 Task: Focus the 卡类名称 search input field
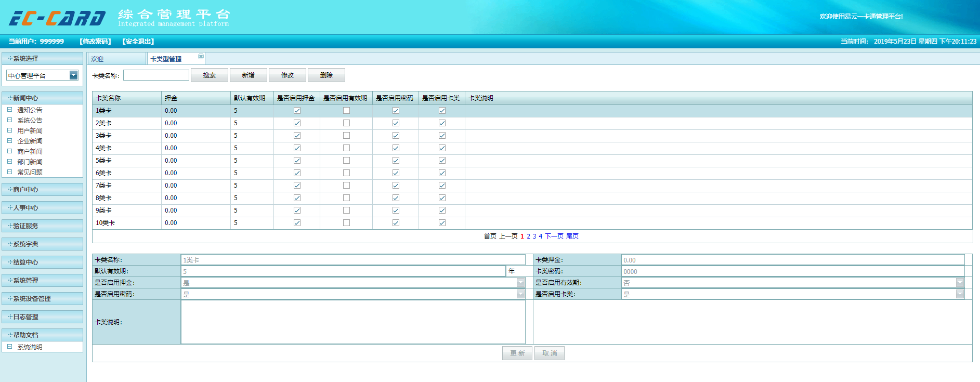pos(156,75)
